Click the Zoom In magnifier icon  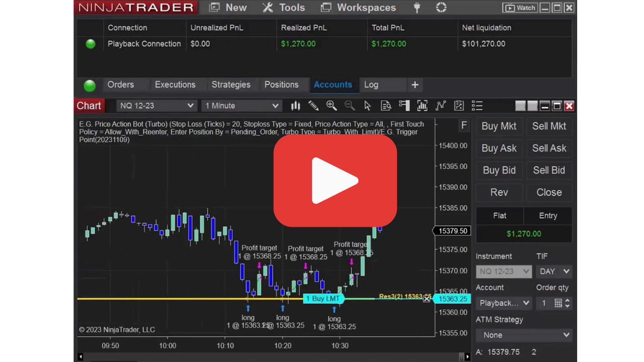331,106
